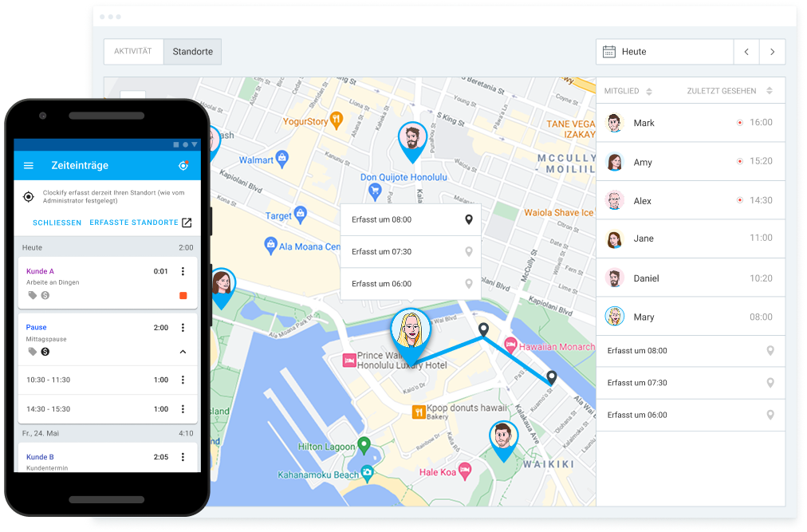Image resolution: width=807 pixels, height=532 pixels.
Task: Select Alex in the member list
Action: click(x=691, y=200)
